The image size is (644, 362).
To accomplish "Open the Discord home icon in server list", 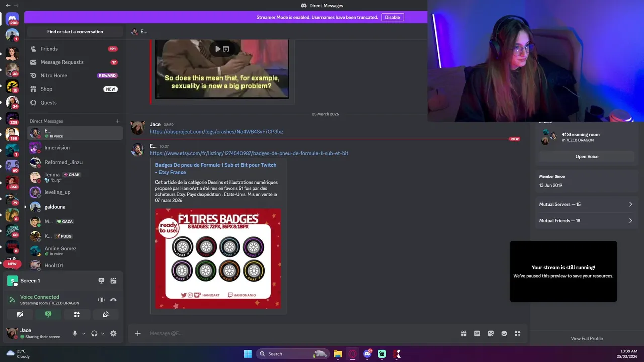I will point(12,19).
